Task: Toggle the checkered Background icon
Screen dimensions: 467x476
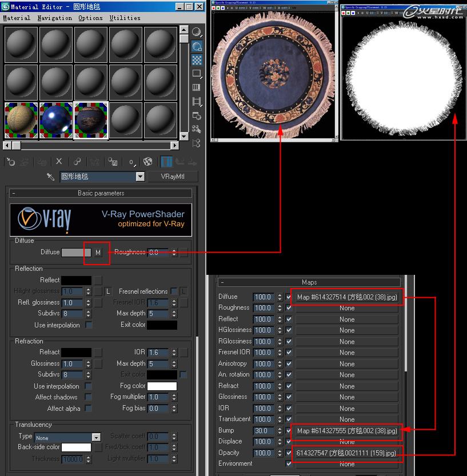Action: tap(197, 59)
